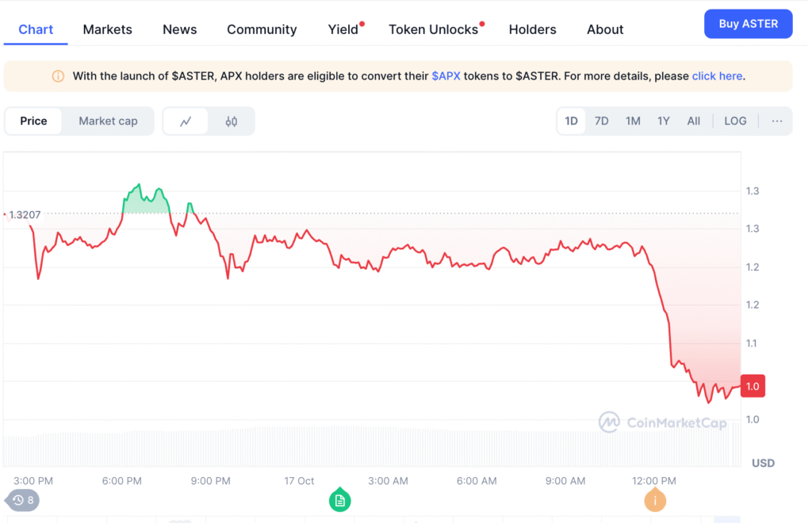Select the 7D time range
This screenshot has width=812, height=523.
point(602,121)
